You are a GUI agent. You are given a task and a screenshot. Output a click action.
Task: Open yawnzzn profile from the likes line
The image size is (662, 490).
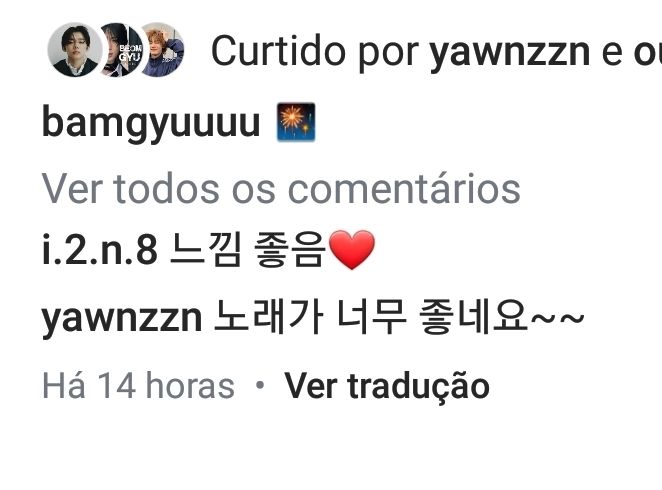point(510,51)
